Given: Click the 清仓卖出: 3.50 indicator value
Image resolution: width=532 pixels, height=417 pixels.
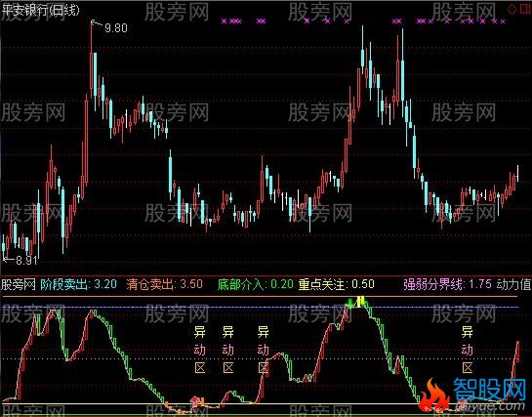Looking at the screenshot, I should pos(165,284).
